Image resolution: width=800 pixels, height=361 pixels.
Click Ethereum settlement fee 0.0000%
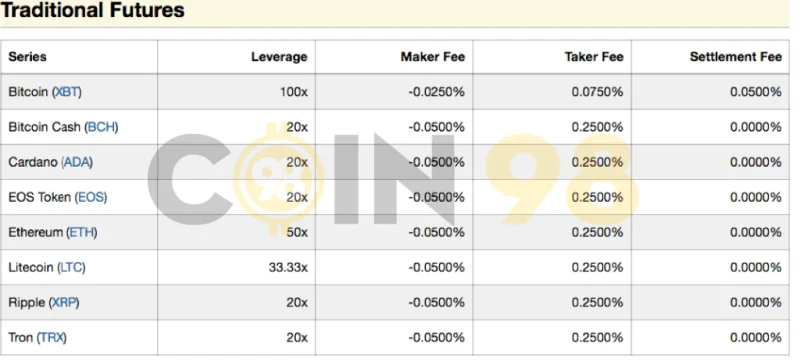[756, 233]
